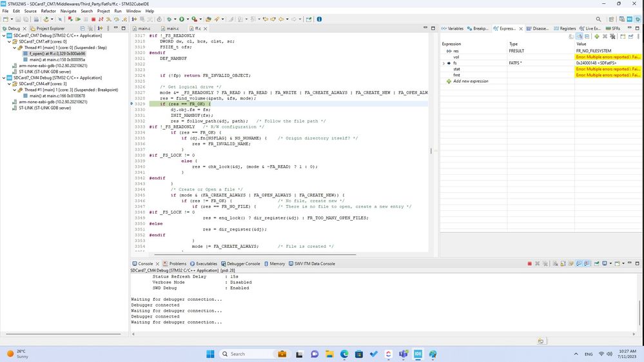Open the Run launch dropdown arrow
This screenshot has height=362, width=644.
pos(188,19)
